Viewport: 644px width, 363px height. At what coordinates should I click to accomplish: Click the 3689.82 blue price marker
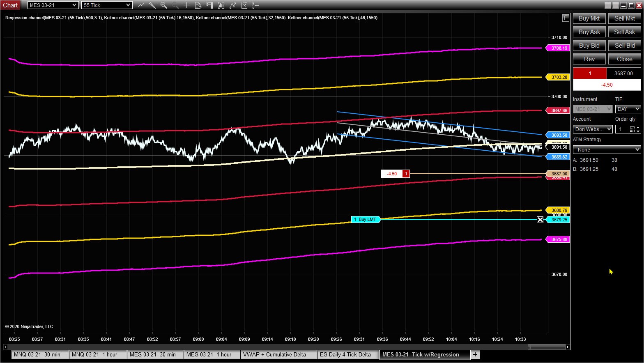pyautogui.click(x=559, y=157)
